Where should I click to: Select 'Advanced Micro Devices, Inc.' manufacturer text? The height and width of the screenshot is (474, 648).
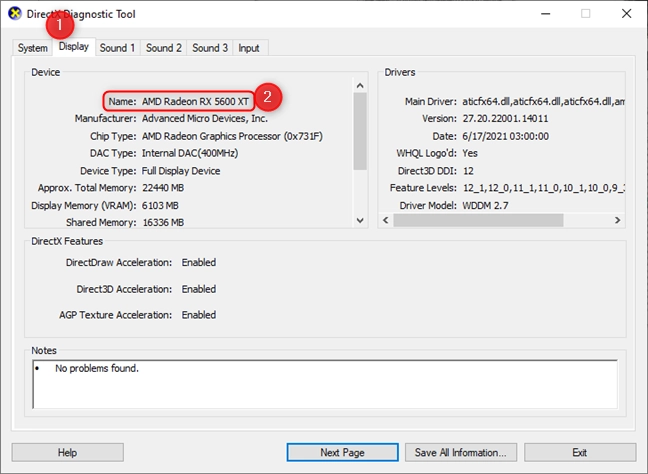coord(205,119)
